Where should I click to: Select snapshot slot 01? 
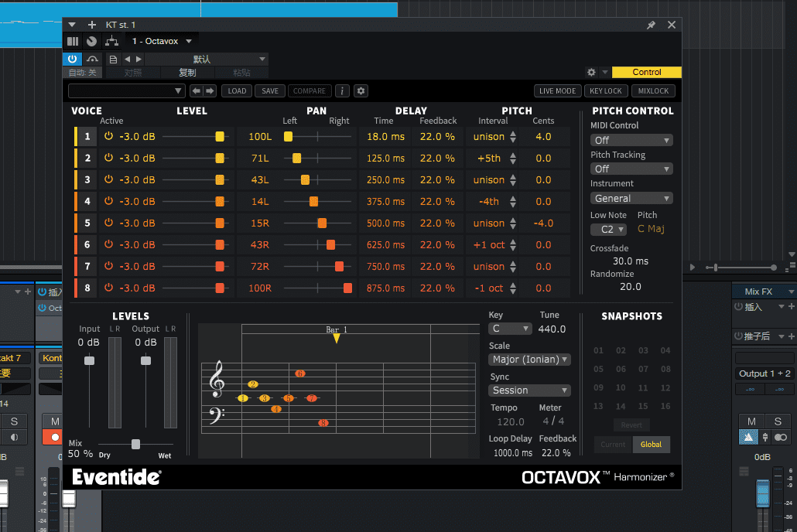click(599, 350)
